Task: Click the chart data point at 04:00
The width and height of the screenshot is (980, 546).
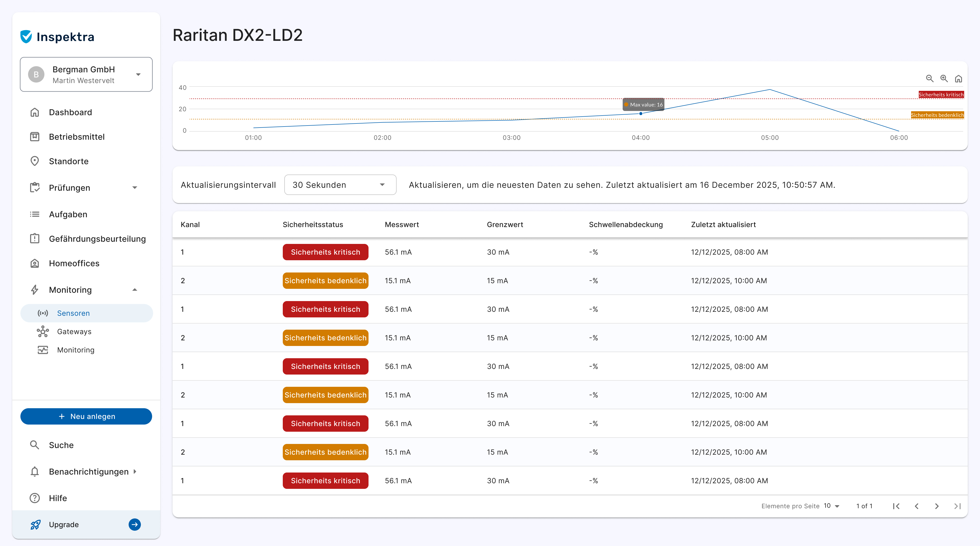Action: [x=641, y=114]
